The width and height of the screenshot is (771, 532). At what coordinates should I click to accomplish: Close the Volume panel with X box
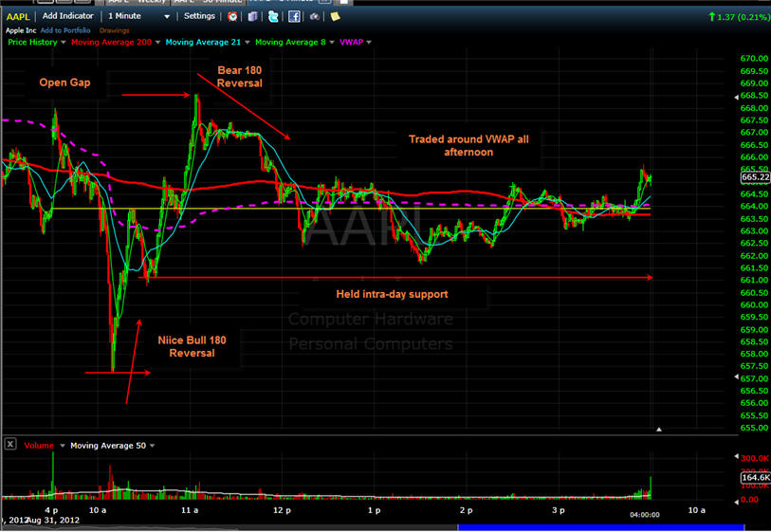pos(10,445)
